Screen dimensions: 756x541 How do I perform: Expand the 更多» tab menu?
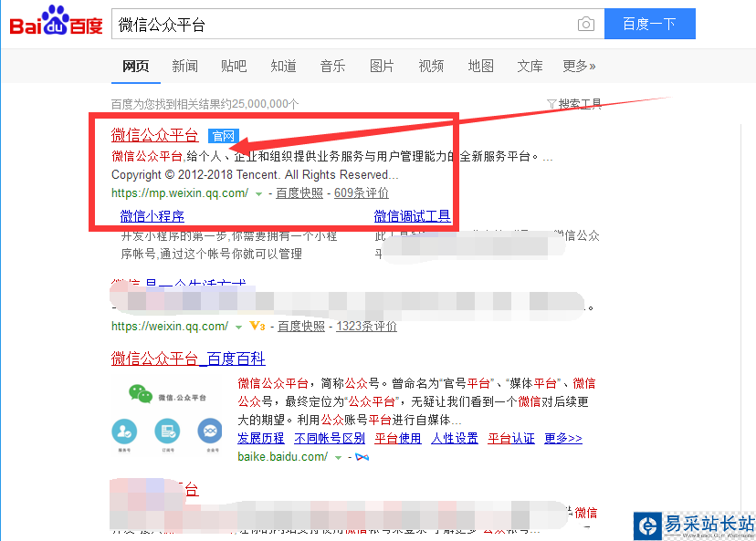(579, 66)
